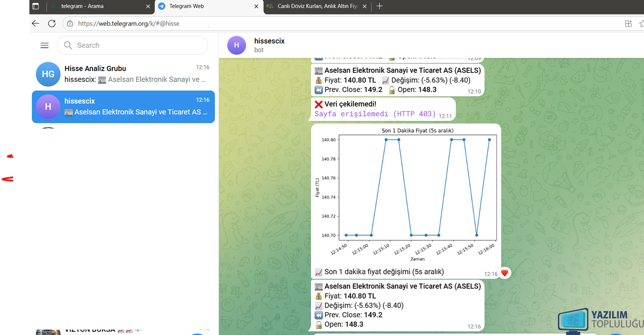The image size is (644, 335).
Task: Switch to Telegram Web tab
Action: point(209,6)
